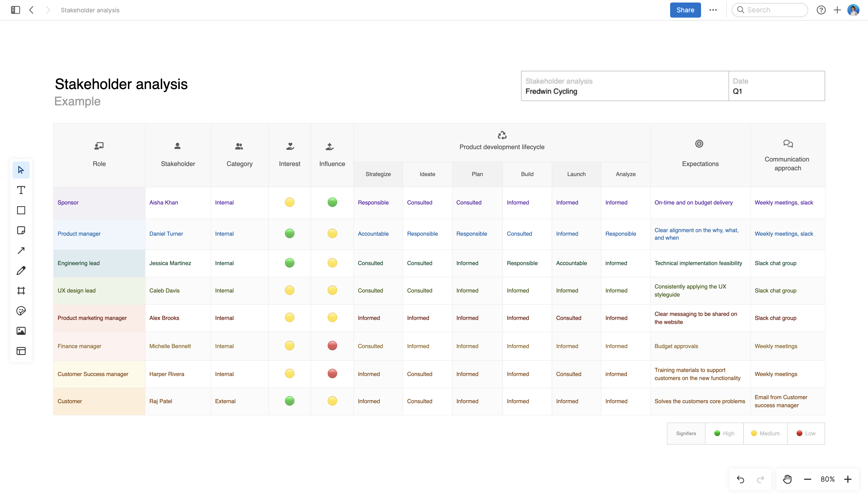Select the Connector arrow tool
Screen dimensions: 868x500
21,250
